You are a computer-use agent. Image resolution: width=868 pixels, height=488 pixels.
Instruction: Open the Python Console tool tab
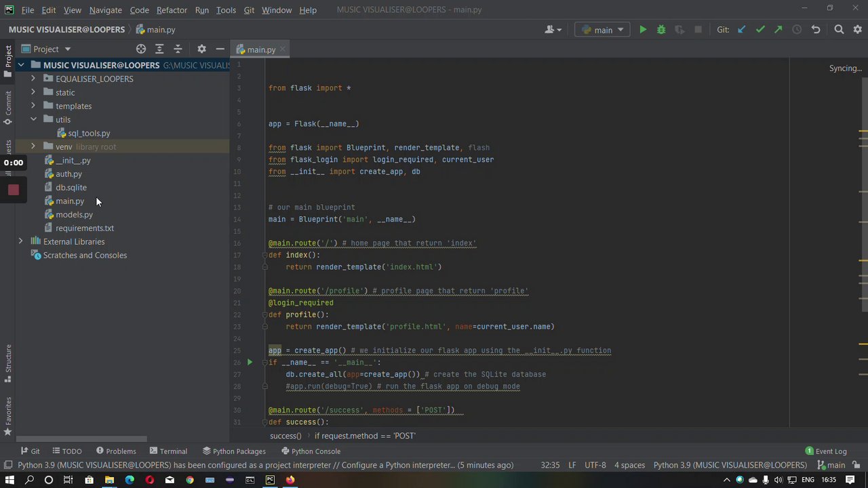[x=310, y=451]
